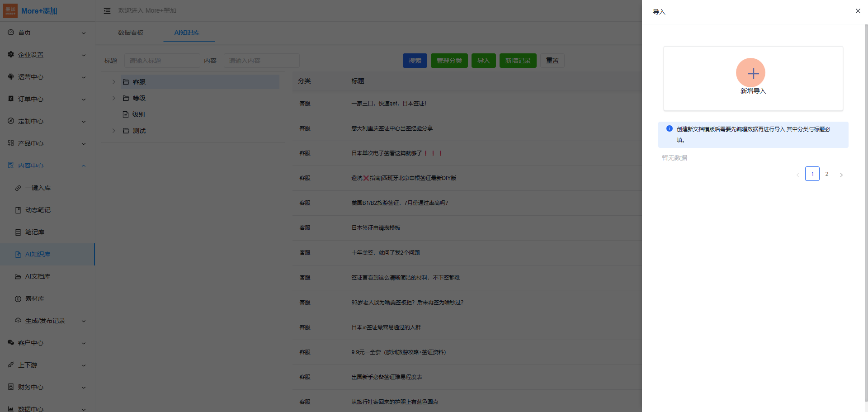Select the AI知识库 tab

point(187,33)
